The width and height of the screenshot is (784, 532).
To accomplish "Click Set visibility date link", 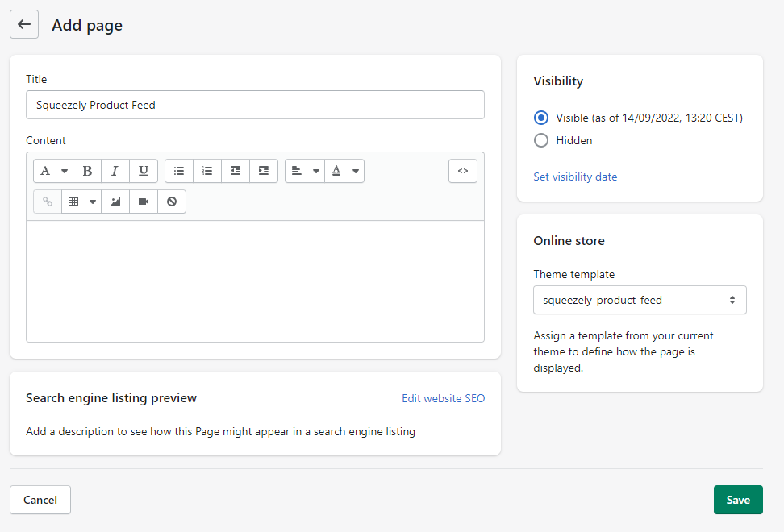I will click(x=575, y=177).
